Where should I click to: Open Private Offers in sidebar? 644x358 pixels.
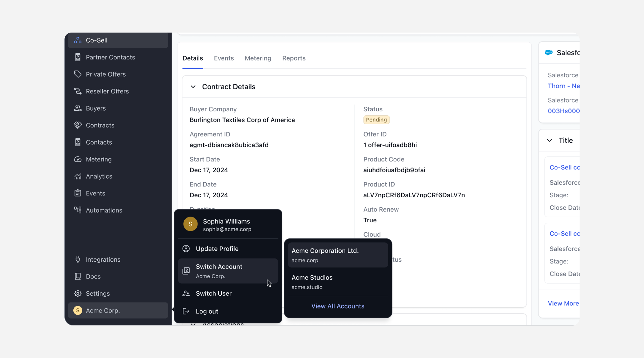coord(118,74)
